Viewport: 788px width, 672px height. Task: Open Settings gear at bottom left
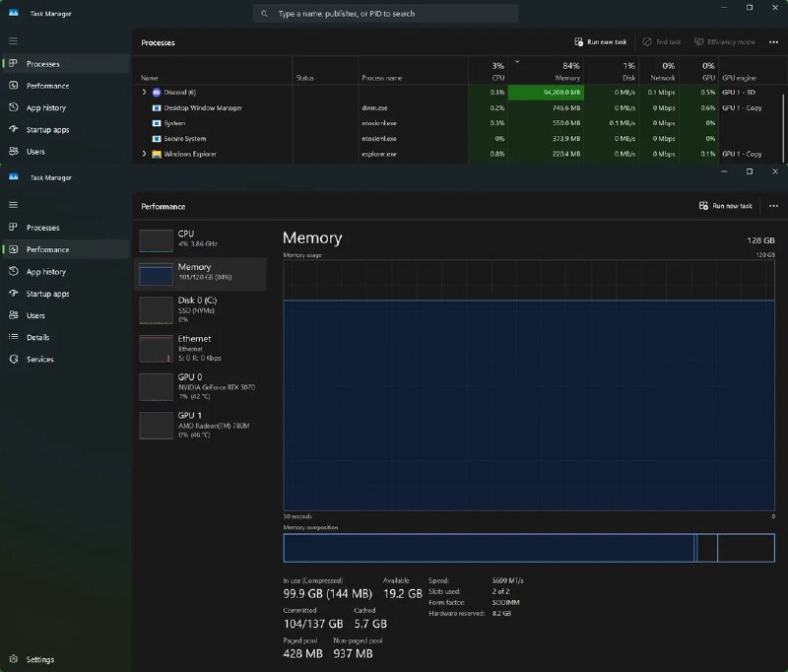(14, 659)
